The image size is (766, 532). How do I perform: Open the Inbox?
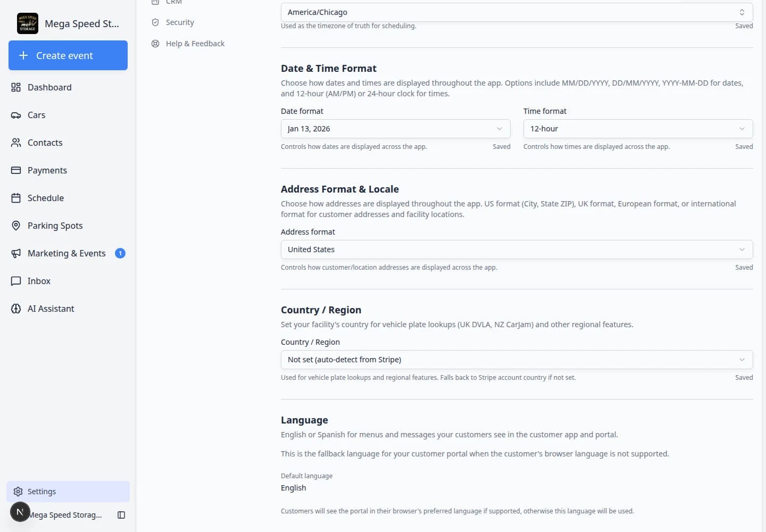(68, 281)
